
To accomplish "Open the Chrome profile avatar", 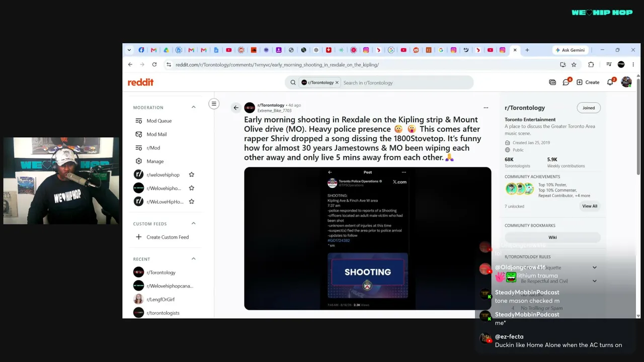I will [x=621, y=64].
